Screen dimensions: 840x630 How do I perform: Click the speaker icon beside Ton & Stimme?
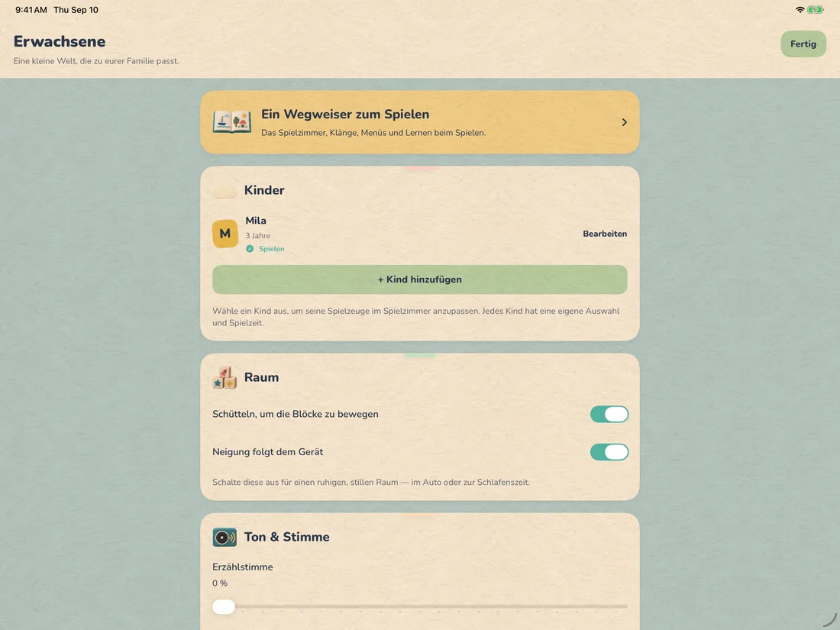225,537
